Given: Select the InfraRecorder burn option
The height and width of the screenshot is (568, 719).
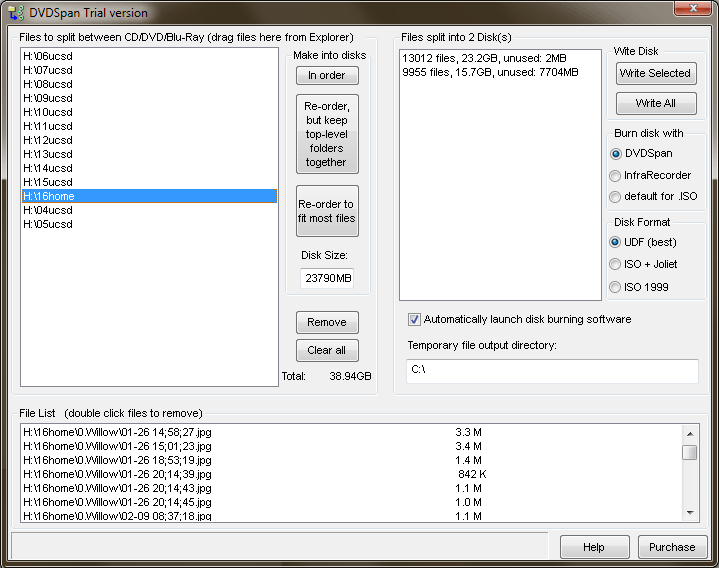Looking at the screenshot, I should 616,175.
